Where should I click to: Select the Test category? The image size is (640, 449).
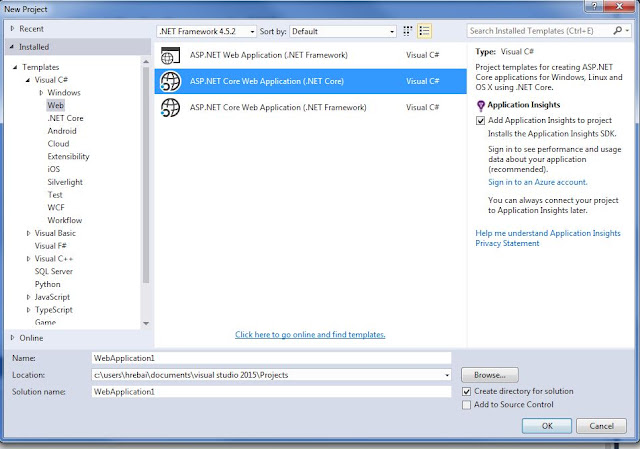pyautogui.click(x=55, y=195)
